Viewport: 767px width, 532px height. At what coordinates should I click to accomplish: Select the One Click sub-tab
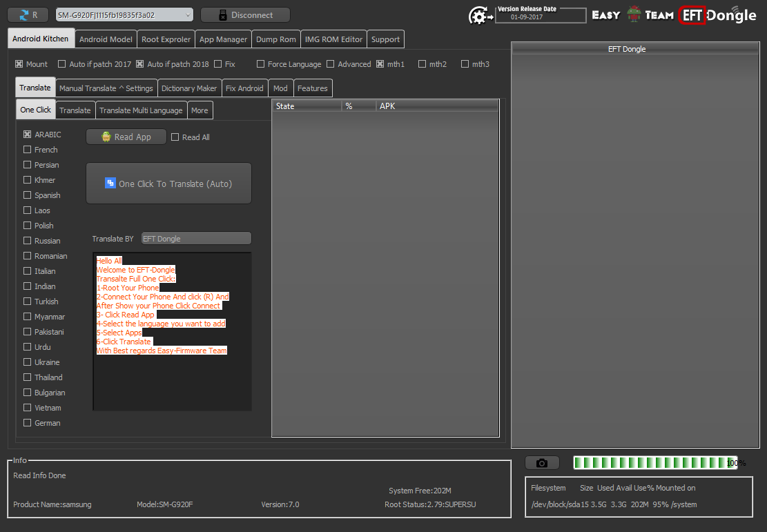point(35,110)
